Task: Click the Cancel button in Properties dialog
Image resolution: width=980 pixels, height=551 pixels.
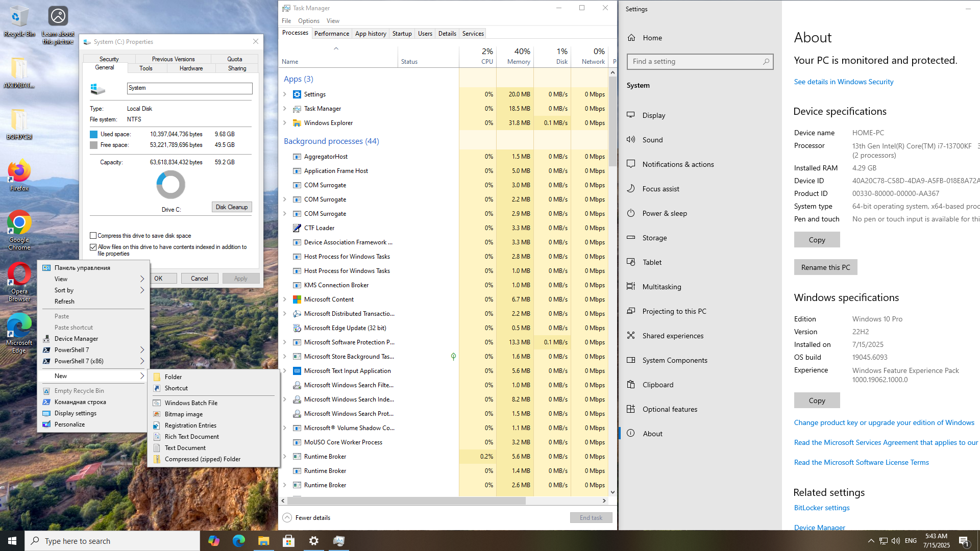Action: (x=200, y=279)
